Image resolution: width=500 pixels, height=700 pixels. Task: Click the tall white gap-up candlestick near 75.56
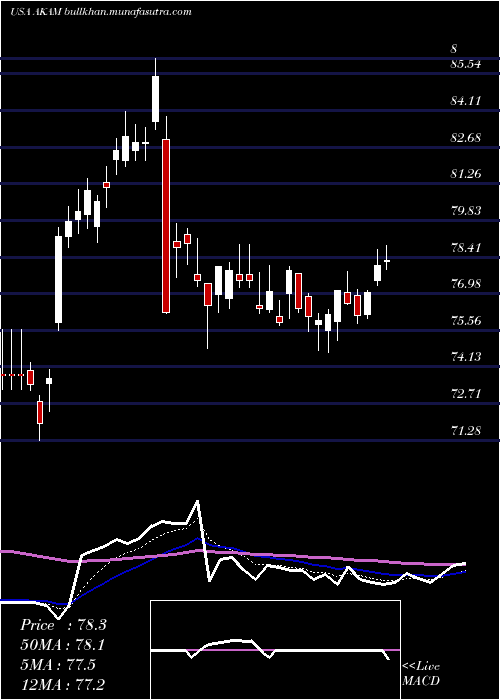(x=58, y=279)
